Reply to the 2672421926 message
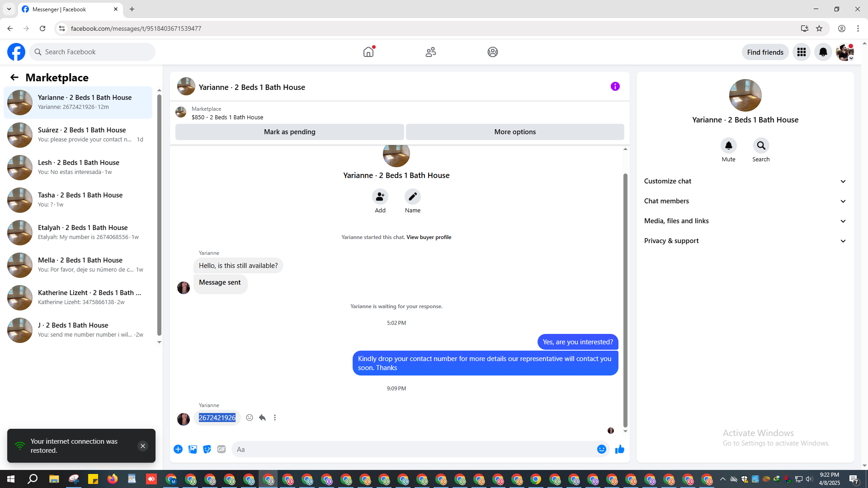Viewport: 868px width, 488px height. 262,418
